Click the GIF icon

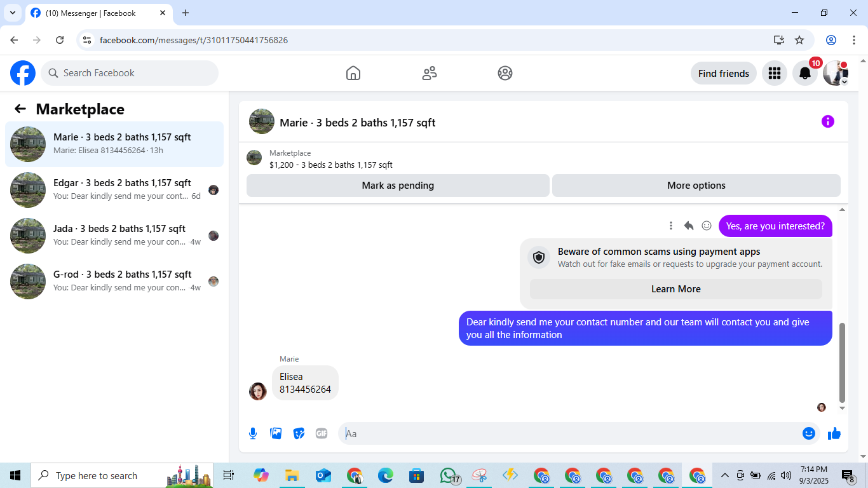point(322,433)
